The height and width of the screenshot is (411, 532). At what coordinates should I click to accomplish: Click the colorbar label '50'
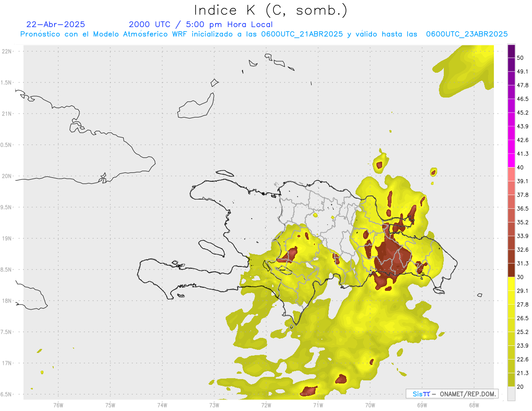(x=520, y=58)
